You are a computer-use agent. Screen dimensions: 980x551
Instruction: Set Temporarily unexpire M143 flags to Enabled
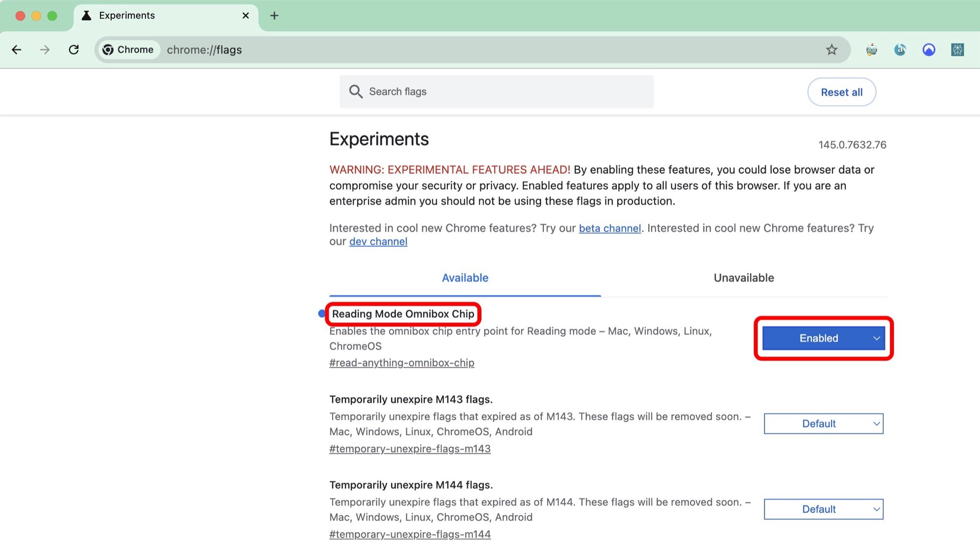(823, 423)
